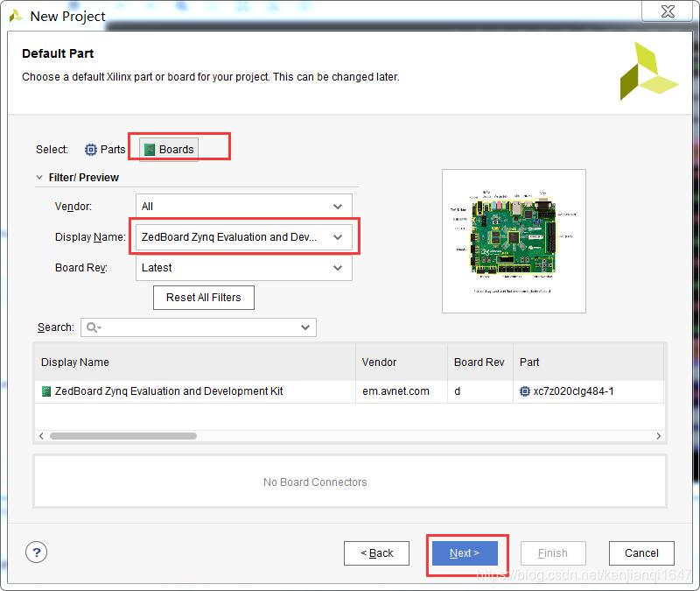Go to previous step with Back
This screenshot has width=700, height=591.
pyautogui.click(x=376, y=553)
